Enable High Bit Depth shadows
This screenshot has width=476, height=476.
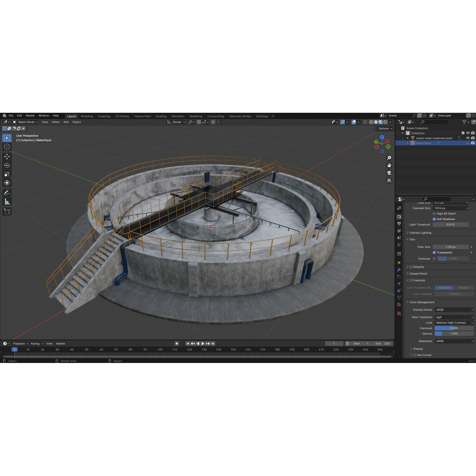tap(435, 213)
